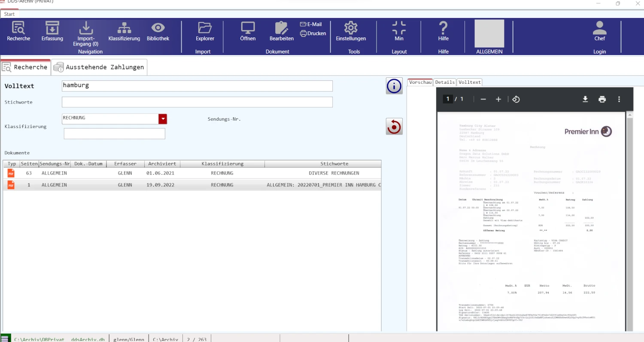Open Einstellungen gear settings
Viewport: 644px width, 342px height.
[351, 31]
